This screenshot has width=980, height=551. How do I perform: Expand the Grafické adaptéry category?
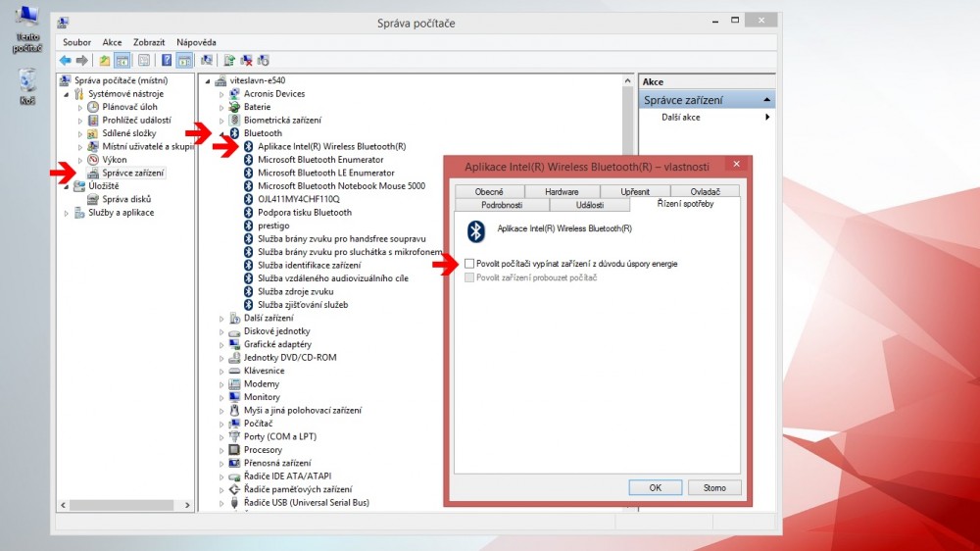(x=221, y=345)
